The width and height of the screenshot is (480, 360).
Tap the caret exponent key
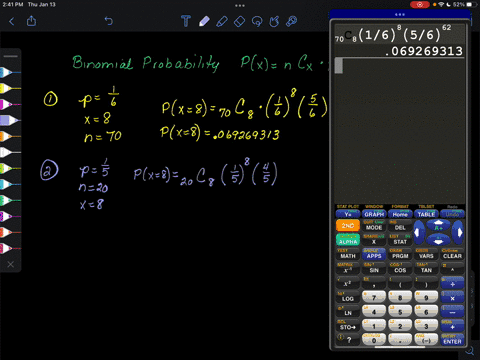pyautogui.click(x=452, y=270)
